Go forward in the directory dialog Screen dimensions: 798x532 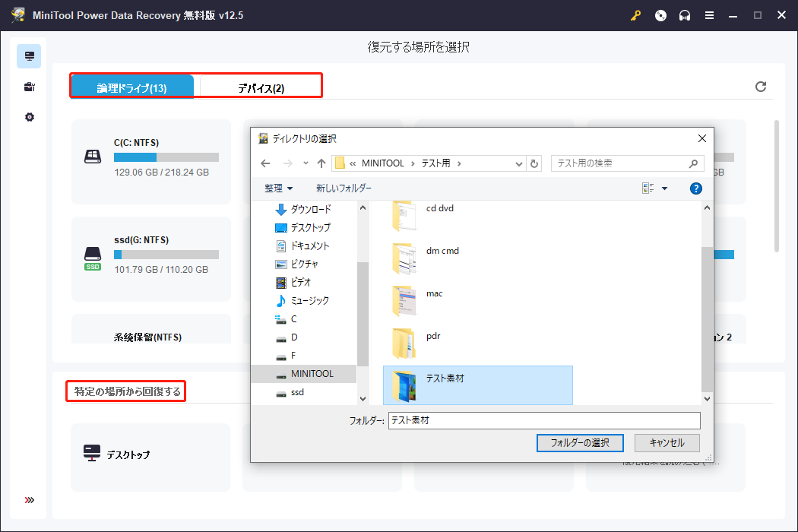click(x=287, y=163)
